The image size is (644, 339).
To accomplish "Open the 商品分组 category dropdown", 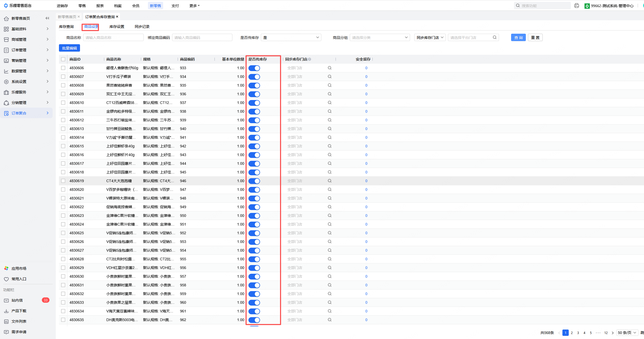I will (380, 37).
